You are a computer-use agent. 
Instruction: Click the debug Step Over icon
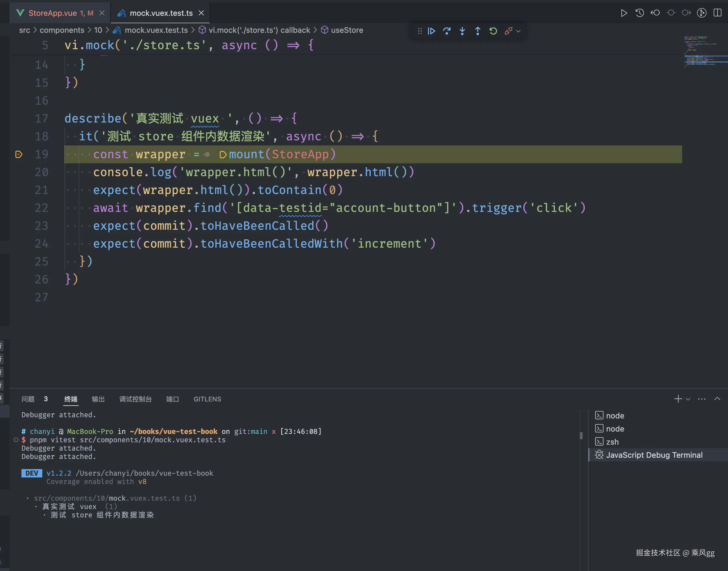click(x=447, y=31)
